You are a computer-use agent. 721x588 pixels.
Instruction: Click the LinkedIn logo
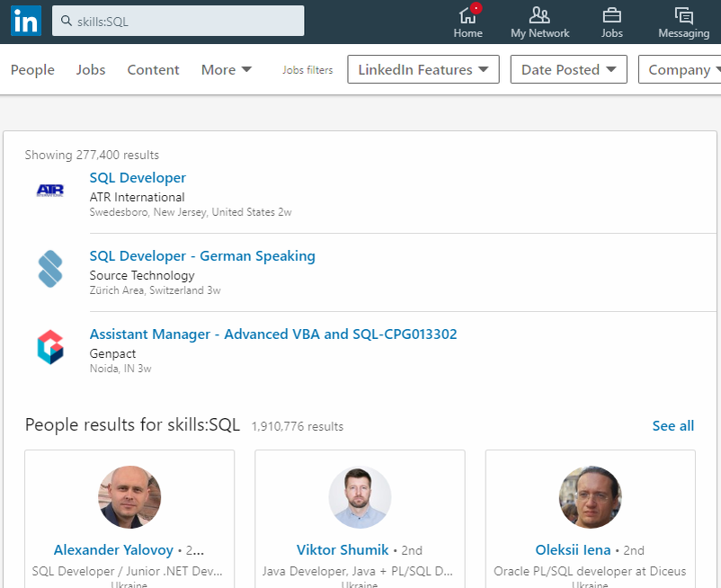[26, 21]
